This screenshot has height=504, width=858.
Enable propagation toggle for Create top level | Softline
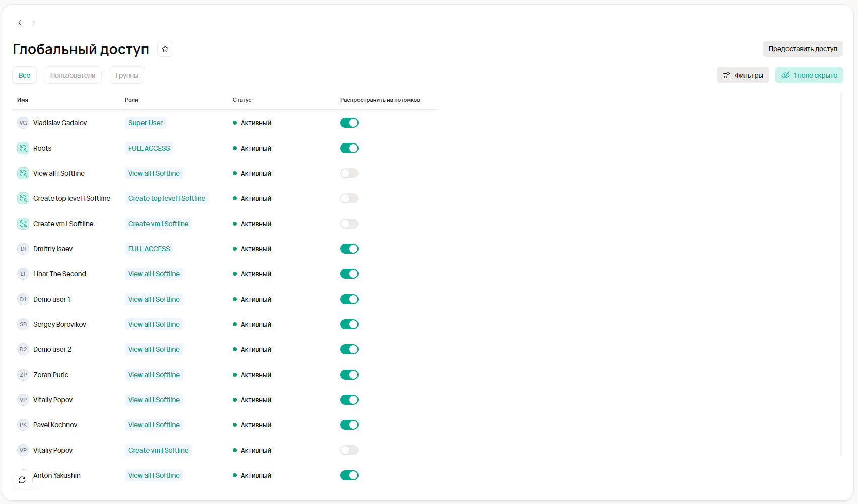pos(349,198)
